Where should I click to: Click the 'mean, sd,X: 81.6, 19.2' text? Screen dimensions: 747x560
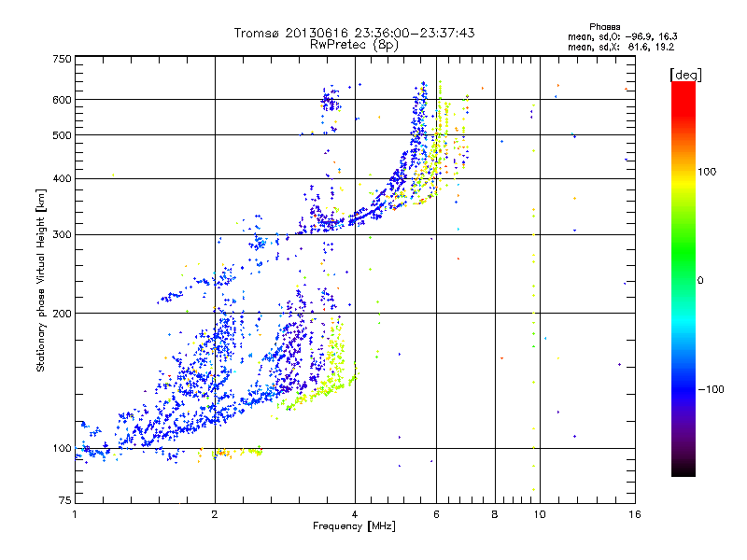pos(621,47)
